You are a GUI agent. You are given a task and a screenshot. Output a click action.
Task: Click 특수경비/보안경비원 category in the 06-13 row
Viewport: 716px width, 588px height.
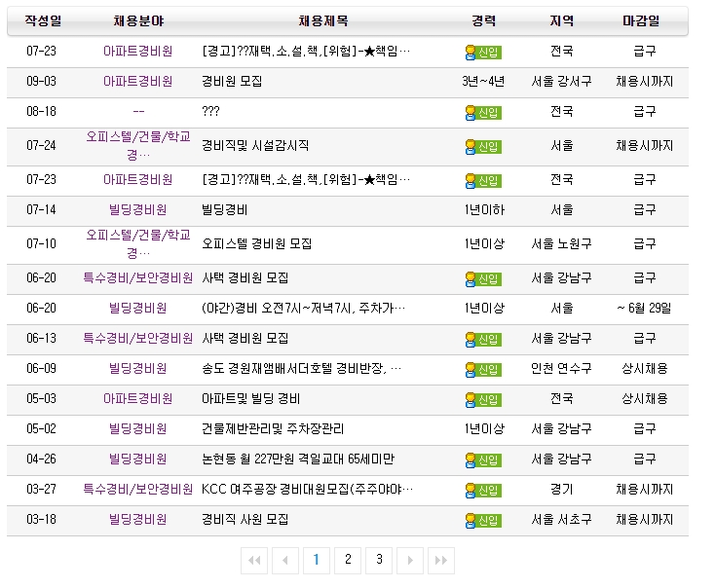click(138, 338)
